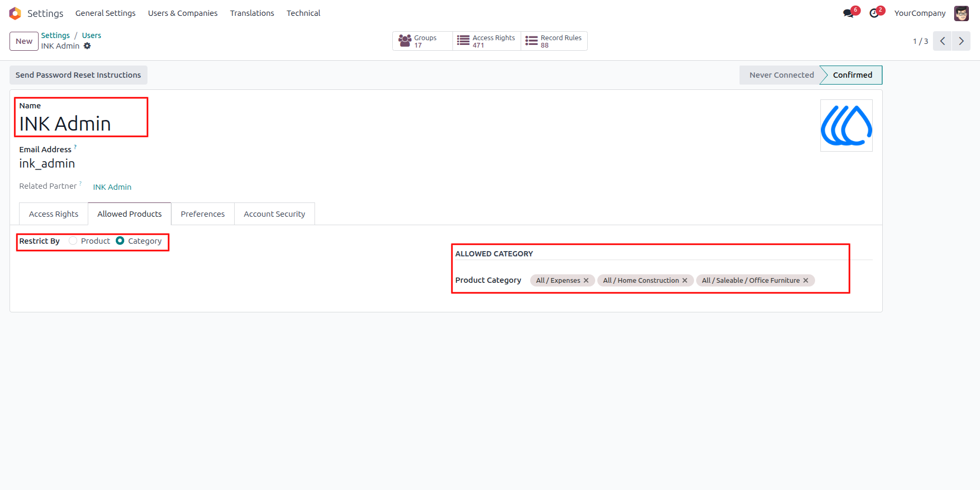Go to Users breadcrumb link

tap(91, 35)
